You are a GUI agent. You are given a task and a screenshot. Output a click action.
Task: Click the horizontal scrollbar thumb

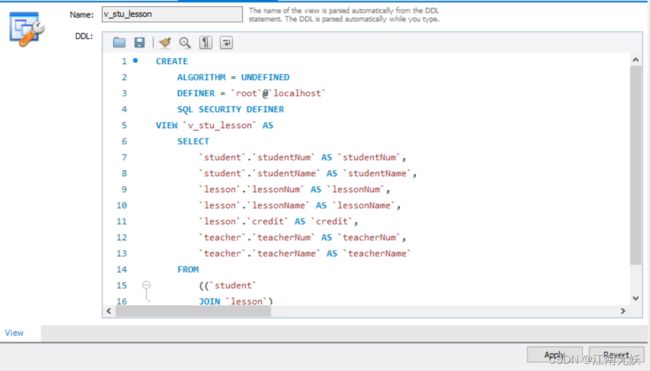[x=193, y=311]
